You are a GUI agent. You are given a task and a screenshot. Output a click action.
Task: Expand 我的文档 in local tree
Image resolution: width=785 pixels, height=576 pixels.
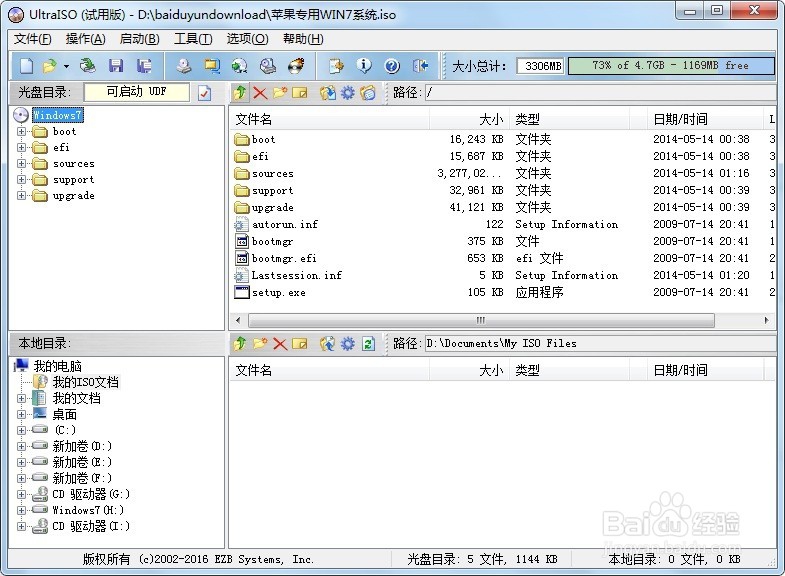(21, 398)
